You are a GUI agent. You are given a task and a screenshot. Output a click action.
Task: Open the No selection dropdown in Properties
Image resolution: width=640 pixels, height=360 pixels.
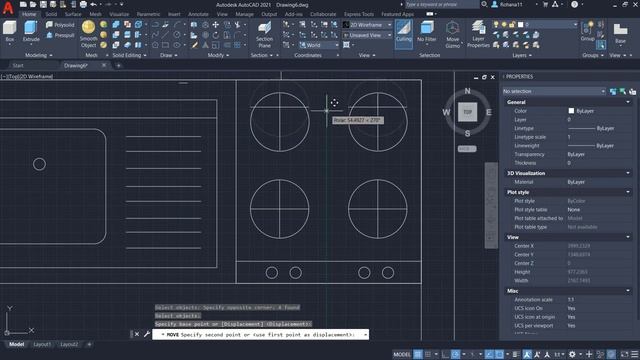click(x=554, y=91)
